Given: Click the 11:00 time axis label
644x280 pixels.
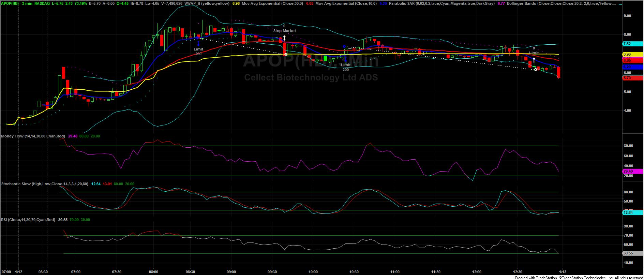Looking at the screenshot, I should [x=395, y=272].
